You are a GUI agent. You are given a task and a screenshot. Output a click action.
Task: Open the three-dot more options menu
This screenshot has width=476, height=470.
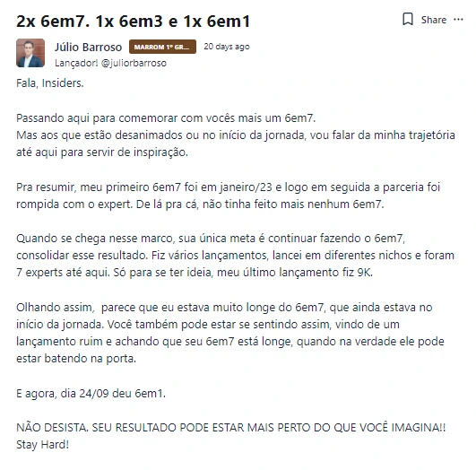pyautogui.click(x=458, y=20)
